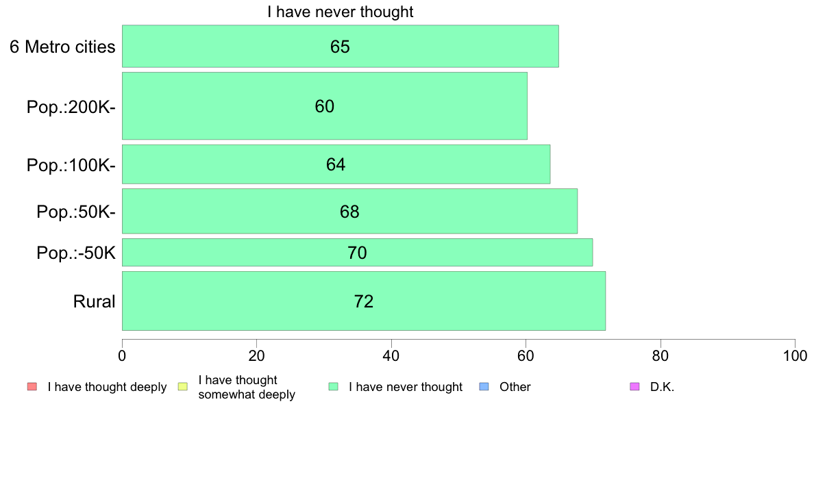Select the 6 Metro cities bar
The image size is (814, 504).
341,46
